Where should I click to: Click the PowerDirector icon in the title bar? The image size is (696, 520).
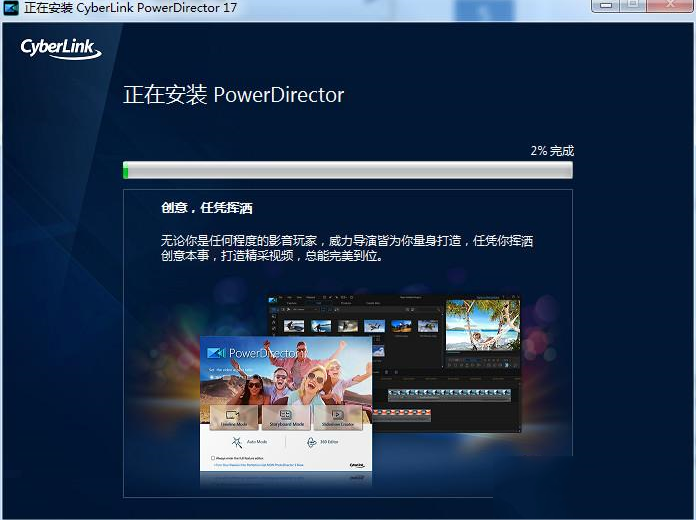click(11, 9)
